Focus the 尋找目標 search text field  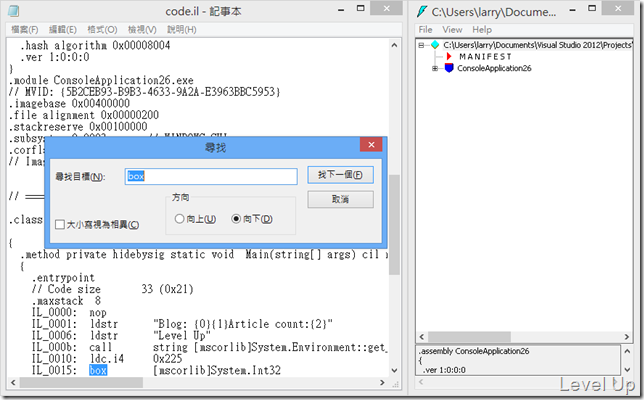tap(211, 176)
